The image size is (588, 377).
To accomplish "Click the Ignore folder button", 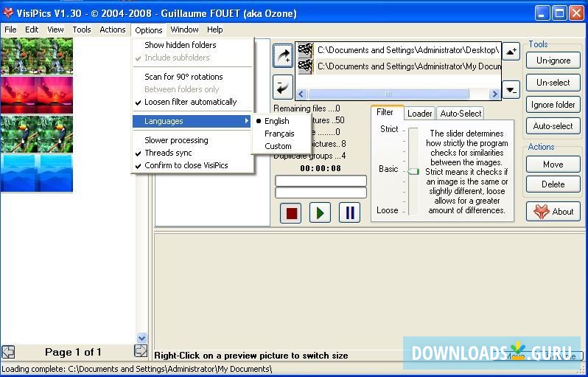I will pos(553,105).
